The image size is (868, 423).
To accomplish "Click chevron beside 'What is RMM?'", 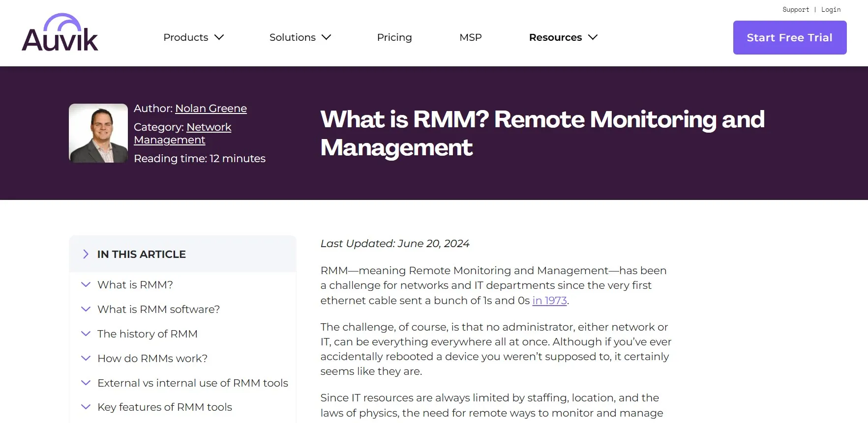I will (86, 285).
